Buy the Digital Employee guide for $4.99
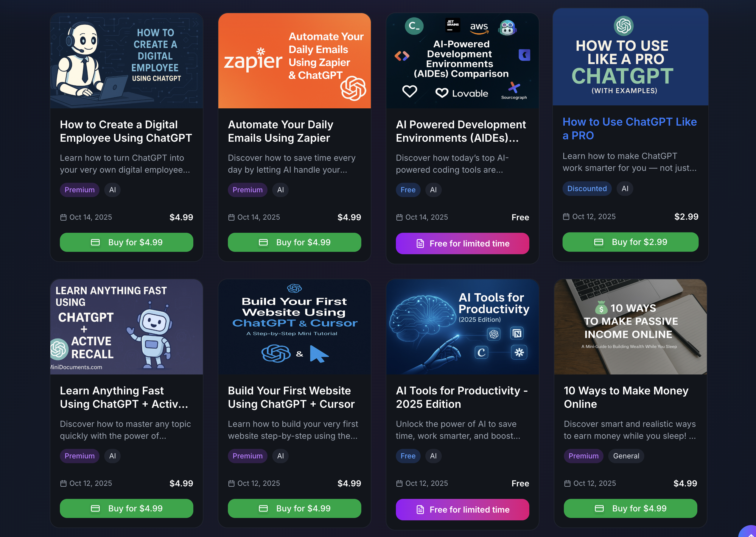This screenshot has width=756, height=537. pyautogui.click(x=126, y=242)
